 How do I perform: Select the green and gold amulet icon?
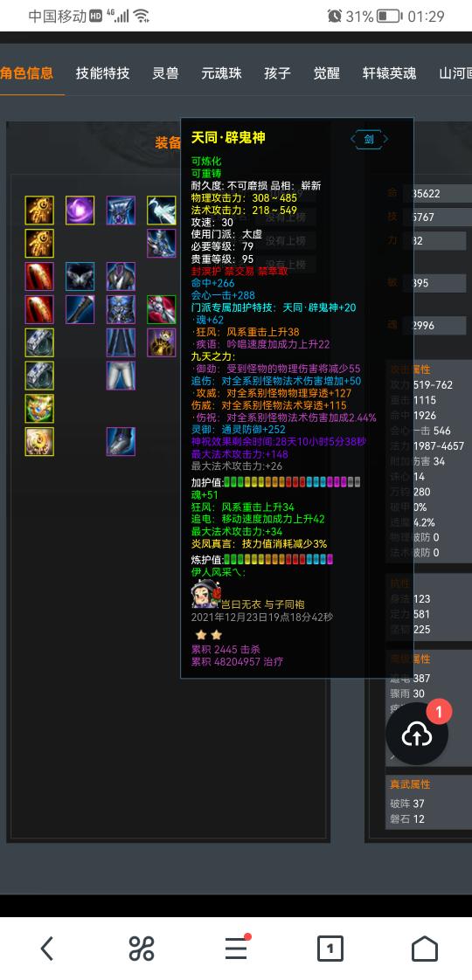[x=39, y=408]
